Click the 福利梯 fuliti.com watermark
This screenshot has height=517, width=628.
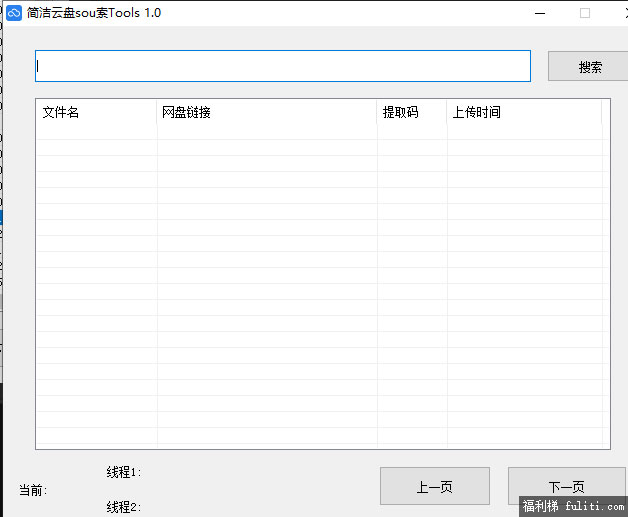[x=573, y=506]
